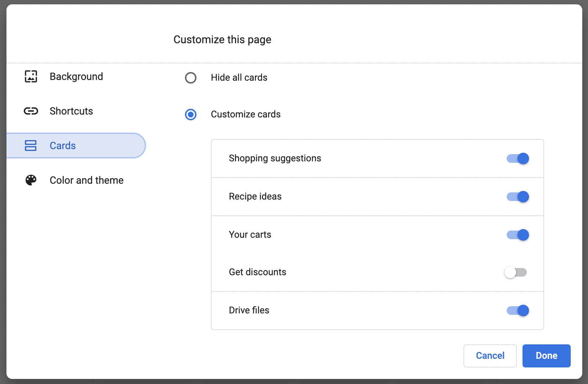The height and width of the screenshot is (384, 588).
Task: Go to Color and theme settings
Action: pos(86,180)
